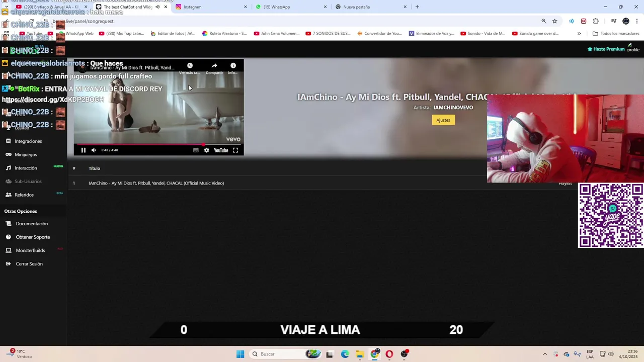This screenshot has width=644, height=362.
Task: Mute the ChatBot tab speaker icon
Action: click(157, 7)
